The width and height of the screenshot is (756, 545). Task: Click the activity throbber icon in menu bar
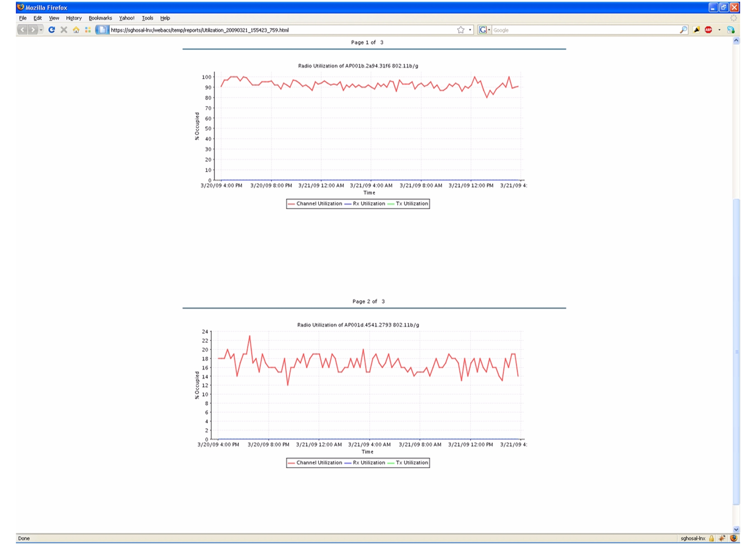click(734, 18)
